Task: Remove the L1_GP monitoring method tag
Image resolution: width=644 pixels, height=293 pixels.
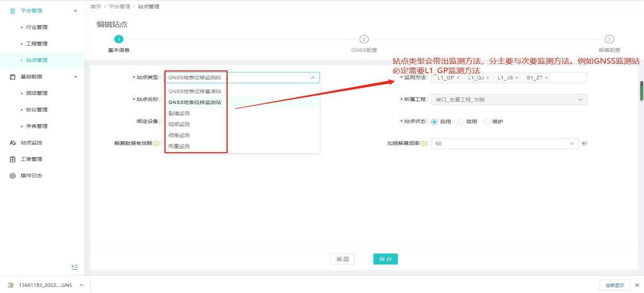Action: tap(458, 78)
